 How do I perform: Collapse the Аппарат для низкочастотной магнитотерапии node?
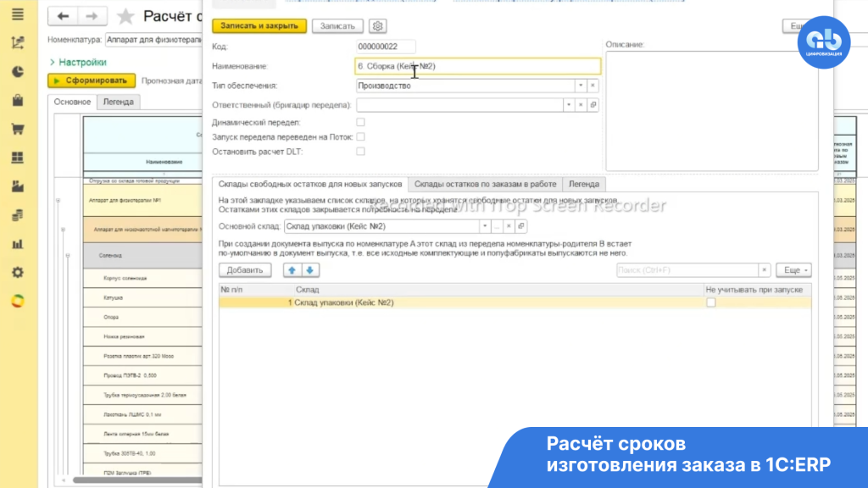(63, 229)
